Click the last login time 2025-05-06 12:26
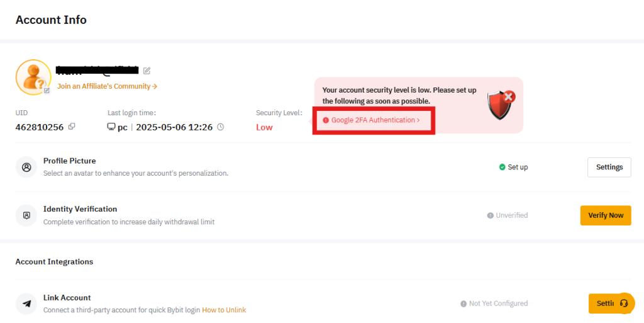This screenshot has height=323, width=644. (174, 127)
